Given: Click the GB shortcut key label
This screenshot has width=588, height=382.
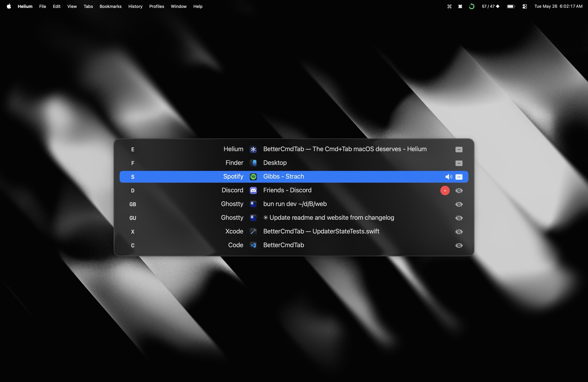Looking at the screenshot, I should coord(133,204).
